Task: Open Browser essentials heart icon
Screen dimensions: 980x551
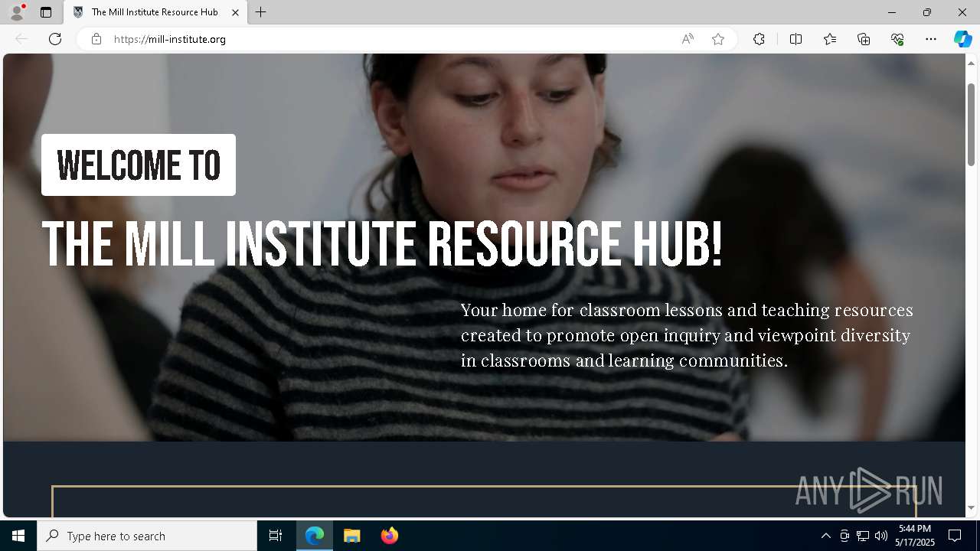Action: pyautogui.click(x=897, y=39)
